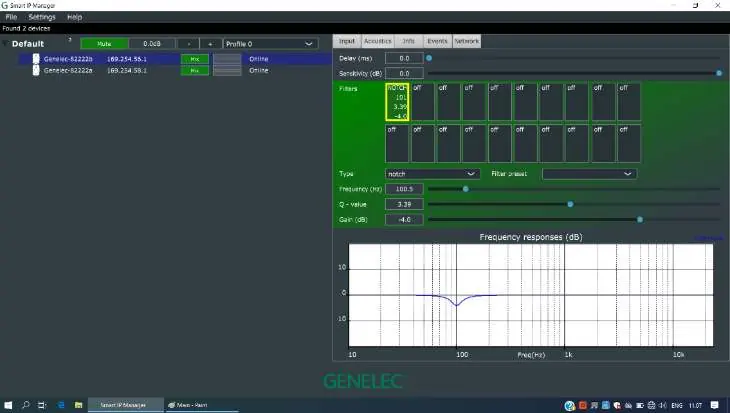Select the last off slot in bottom filter row
The height and width of the screenshot is (413, 730).
[x=629, y=143]
